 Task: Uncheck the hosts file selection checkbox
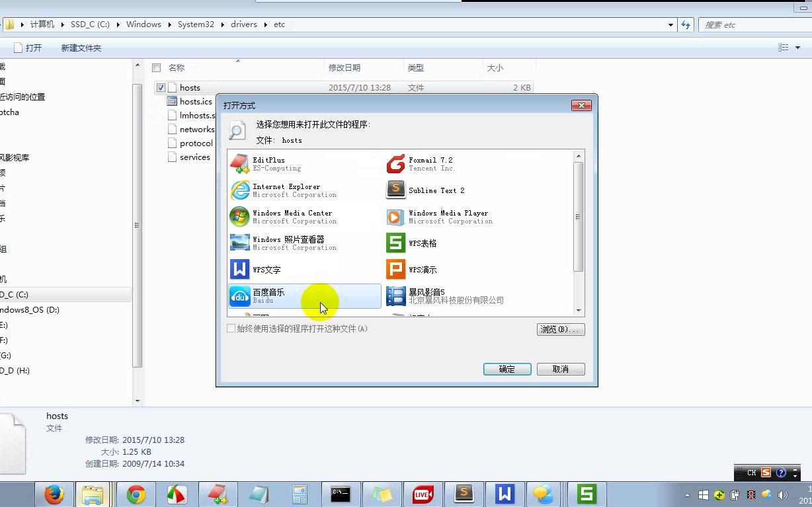pos(161,87)
